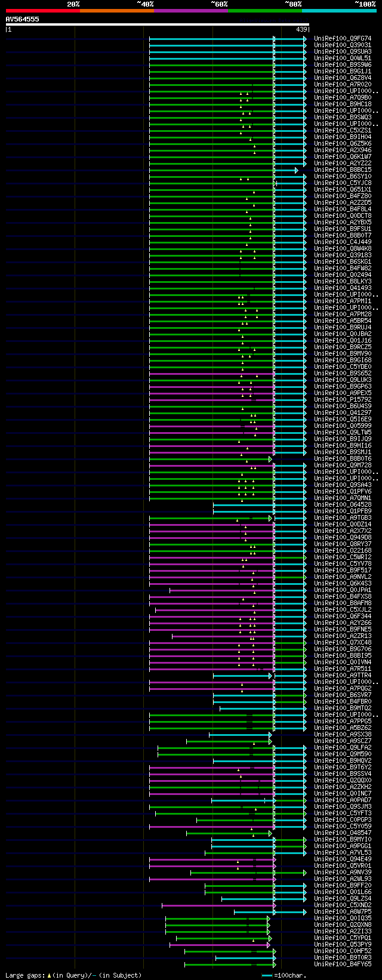
Task: Select hit UniRef100_Q9FG74
Action: (x=343, y=39)
